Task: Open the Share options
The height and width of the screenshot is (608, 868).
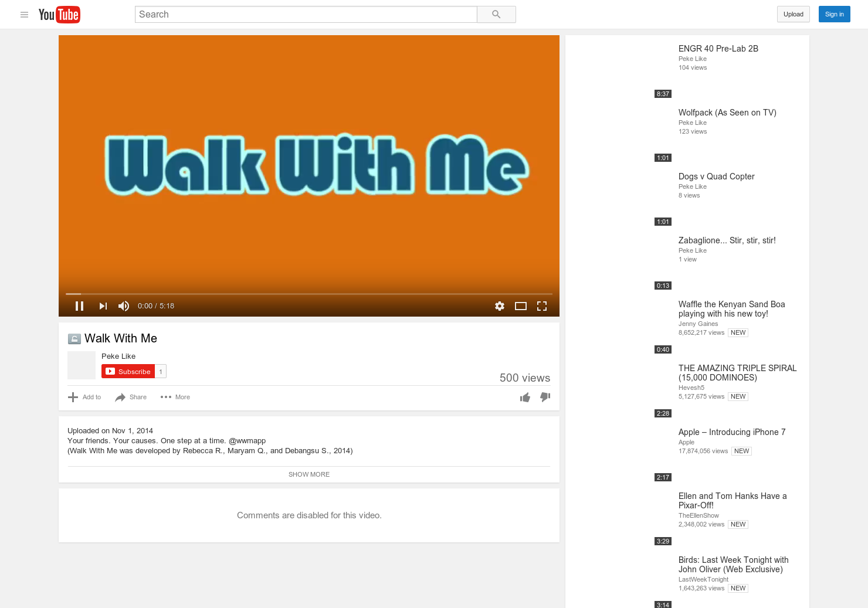Action: 130,397
